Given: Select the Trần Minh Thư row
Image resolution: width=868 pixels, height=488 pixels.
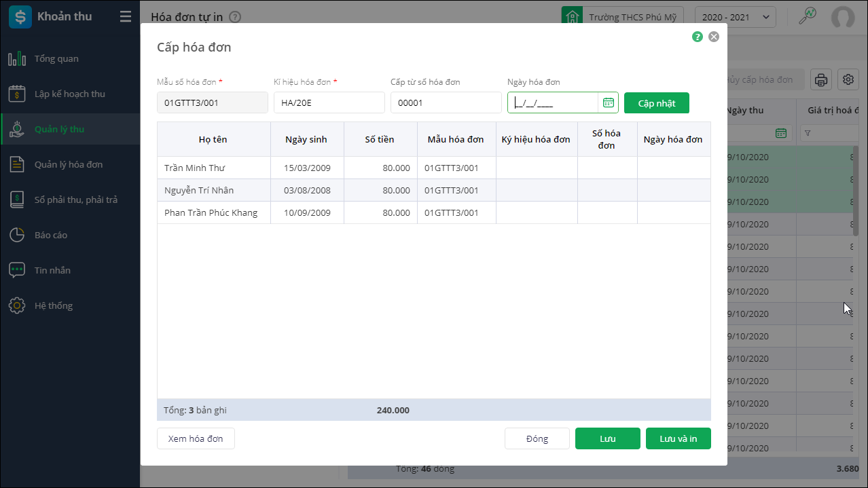Looking at the screenshot, I should tap(434, 168).
